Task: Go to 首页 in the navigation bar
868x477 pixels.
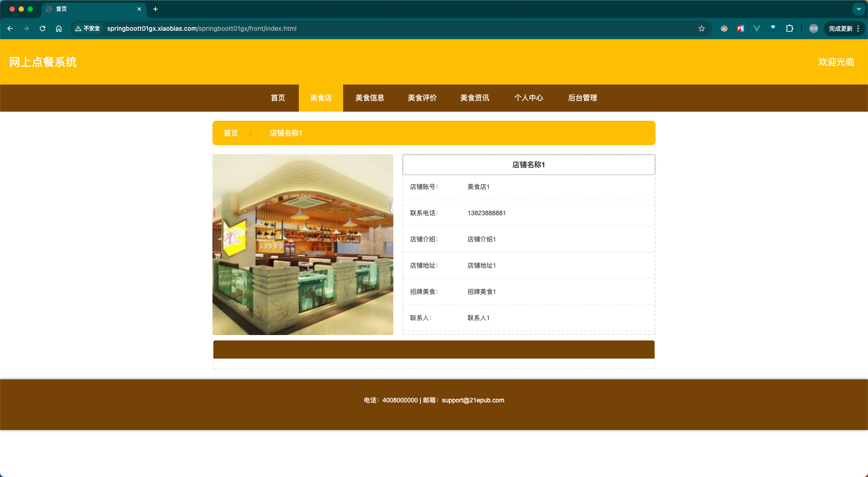Action: pos(278,98)
